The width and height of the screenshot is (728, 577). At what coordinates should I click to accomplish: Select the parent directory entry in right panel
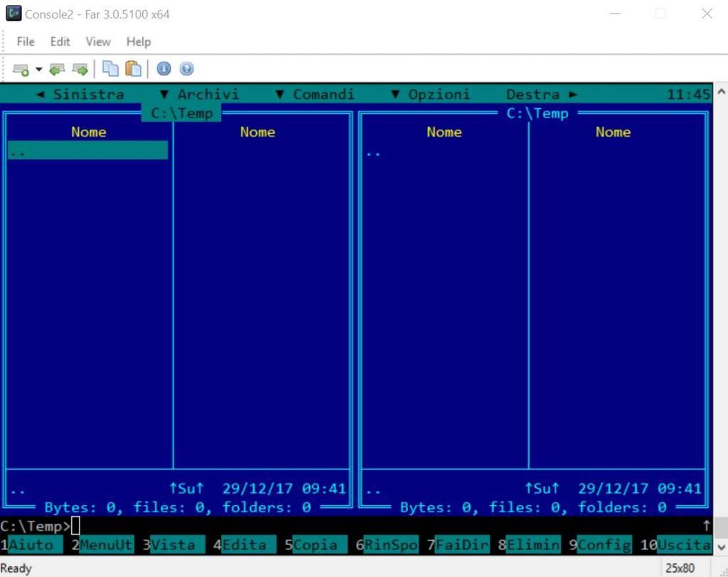373,152
